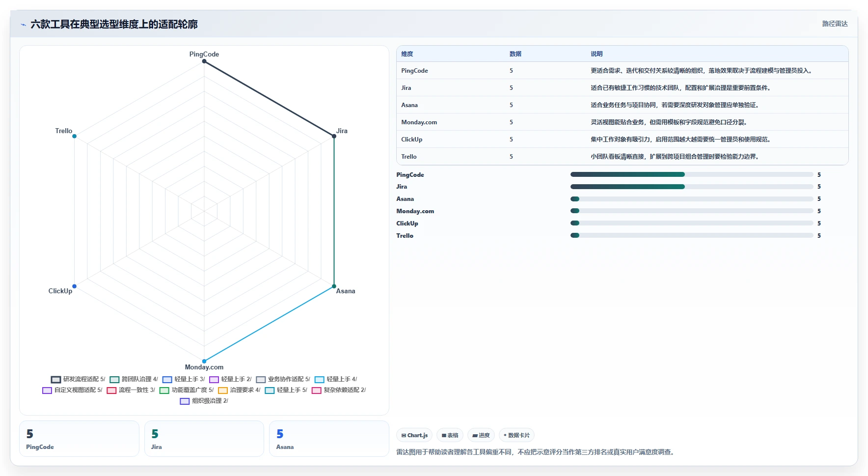Image resolution: width=868 pixels, height=476 pixels.
Task: Click the 路径雷达 label in header
Action: 835,24
